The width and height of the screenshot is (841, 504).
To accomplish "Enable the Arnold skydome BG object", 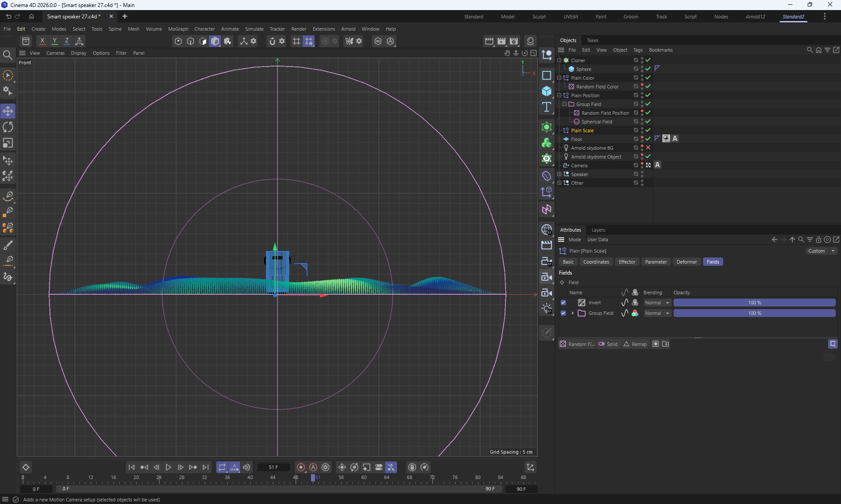I will pyautogui.click(x=648, y=148).
